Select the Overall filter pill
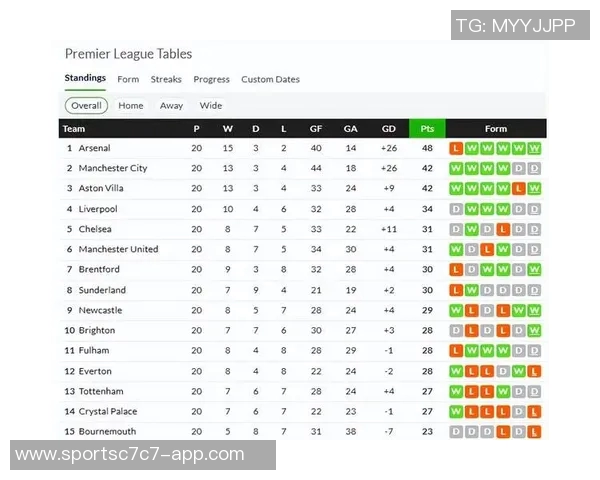Image resolution: width=600 pixels, height=480 pixels. [86, 105]
